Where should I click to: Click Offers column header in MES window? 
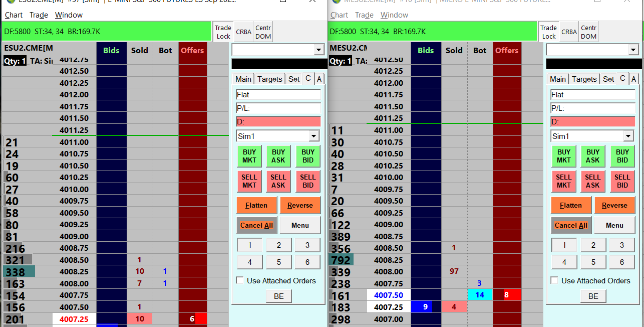[507, 50]
